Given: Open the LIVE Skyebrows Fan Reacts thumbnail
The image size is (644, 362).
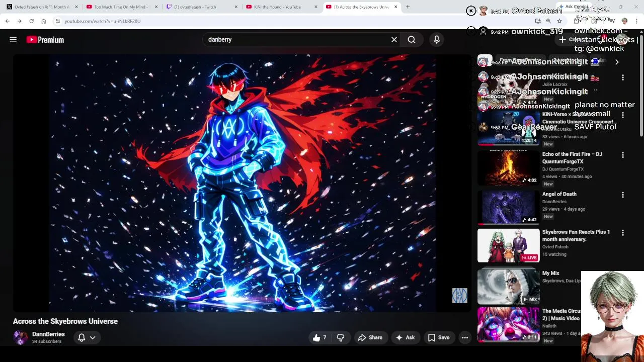Looking at the screenshot, I should tap(508, 246).
